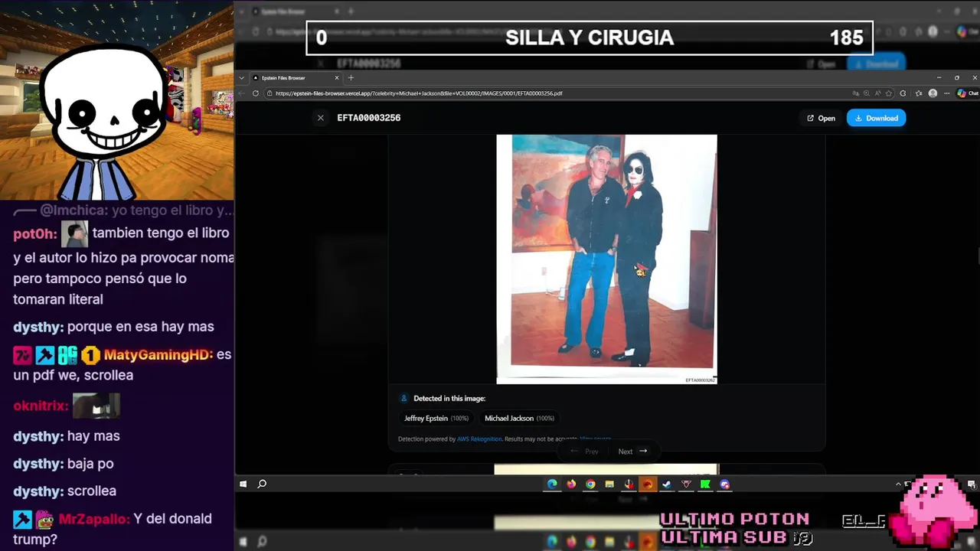
Task: Open File Explorer from the taskbar
Action: (609, 484)
